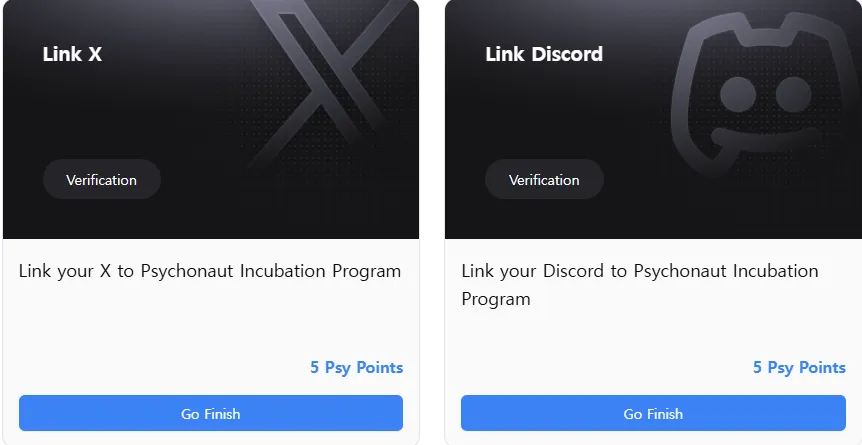
Task: Click the word "Discord" in the Discord card description
Action: pos(568,271)
